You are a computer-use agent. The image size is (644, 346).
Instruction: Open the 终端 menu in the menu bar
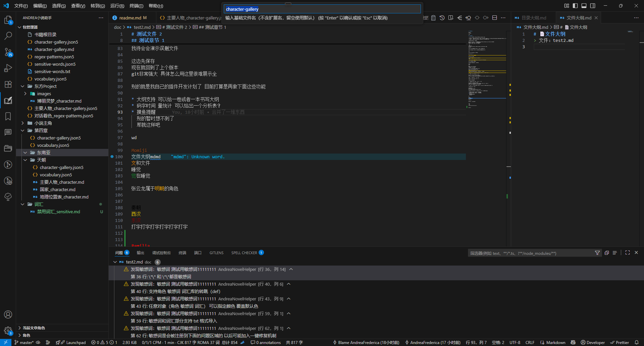(x=136, y=6)
